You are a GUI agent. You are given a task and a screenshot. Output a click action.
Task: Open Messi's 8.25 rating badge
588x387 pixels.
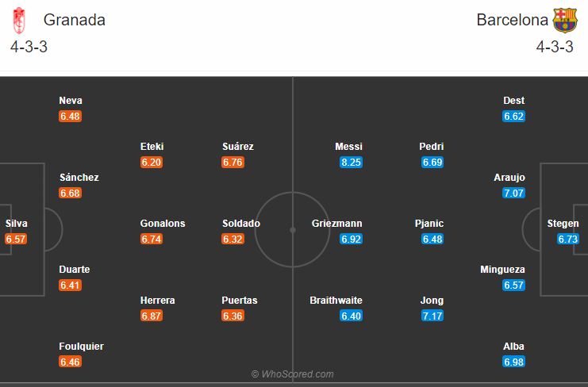click(x=351, y=163)
